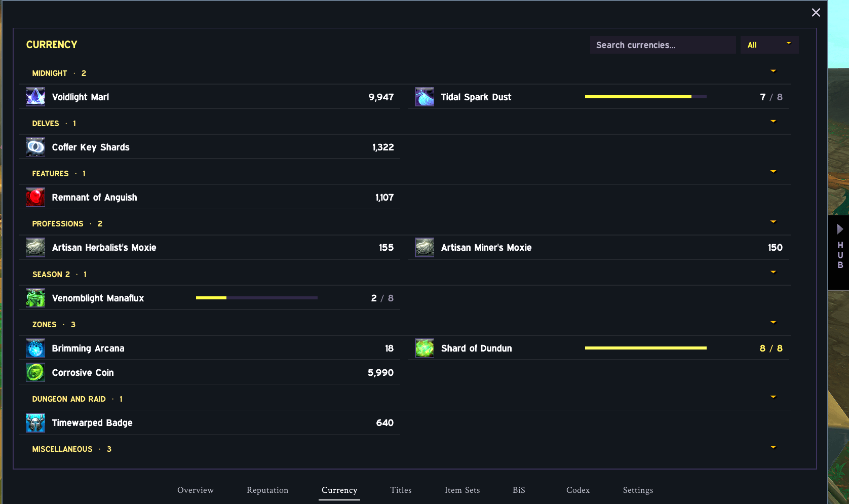Select the Currency tab

(x=339, y=490)
